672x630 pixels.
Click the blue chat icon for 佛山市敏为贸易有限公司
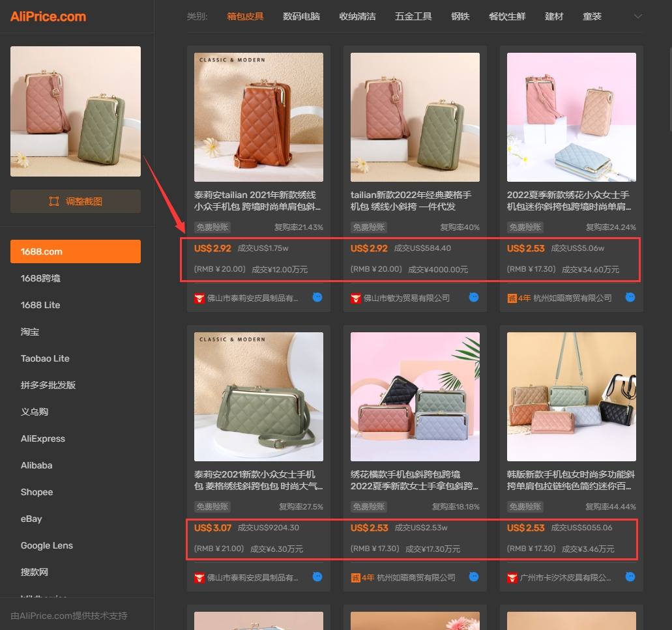coord(474,297)
